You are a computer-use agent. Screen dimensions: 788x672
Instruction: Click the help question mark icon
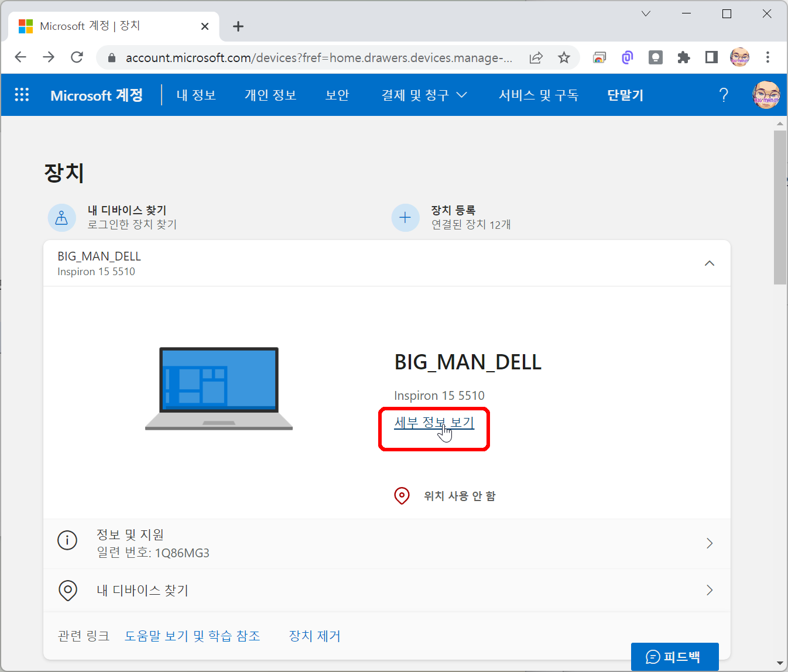tap(724, 95)
